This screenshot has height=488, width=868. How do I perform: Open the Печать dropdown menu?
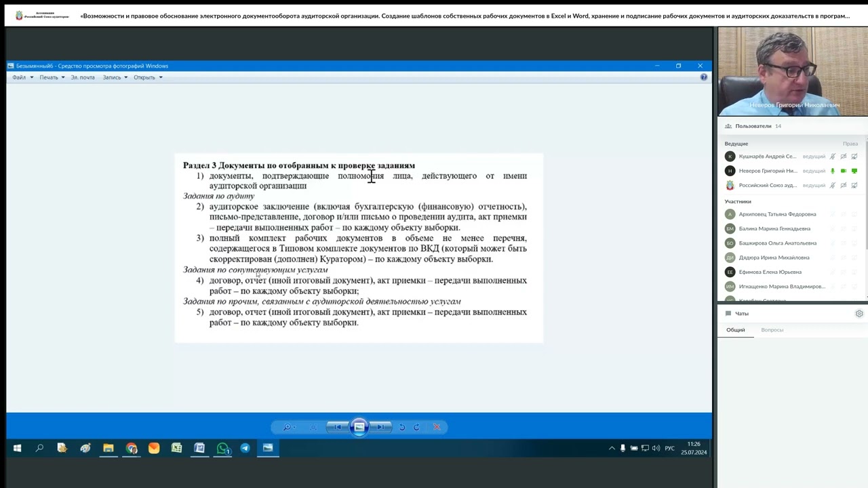(52, 77)
